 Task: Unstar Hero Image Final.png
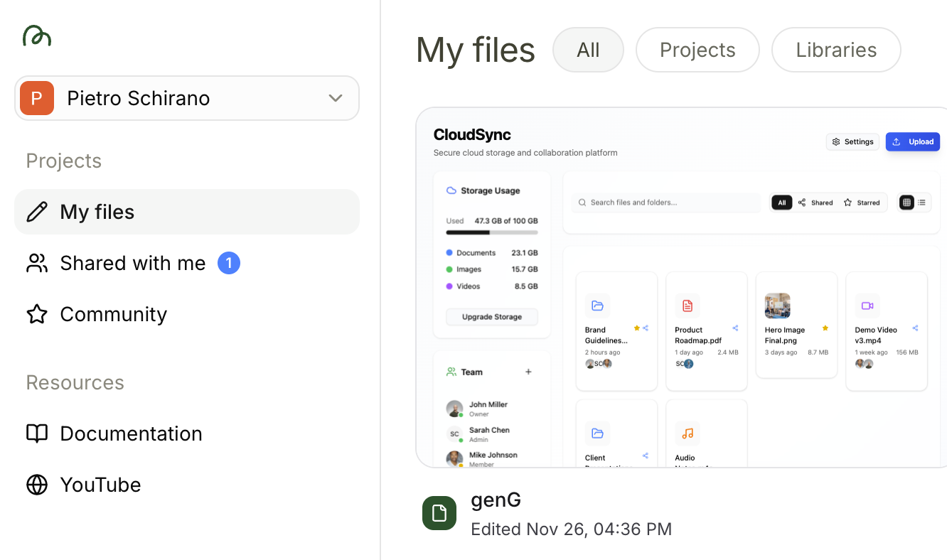coord(825,328)
